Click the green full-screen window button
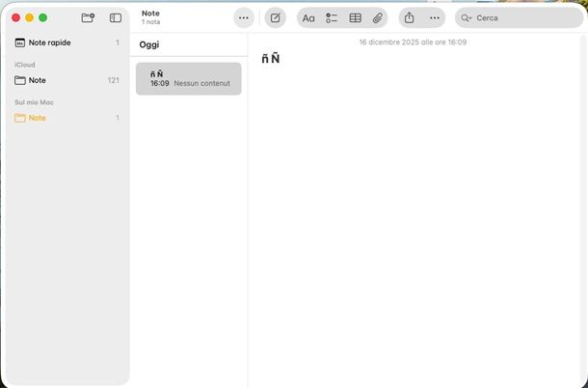This screenshot has height=388, width=588. click(43, 17)
